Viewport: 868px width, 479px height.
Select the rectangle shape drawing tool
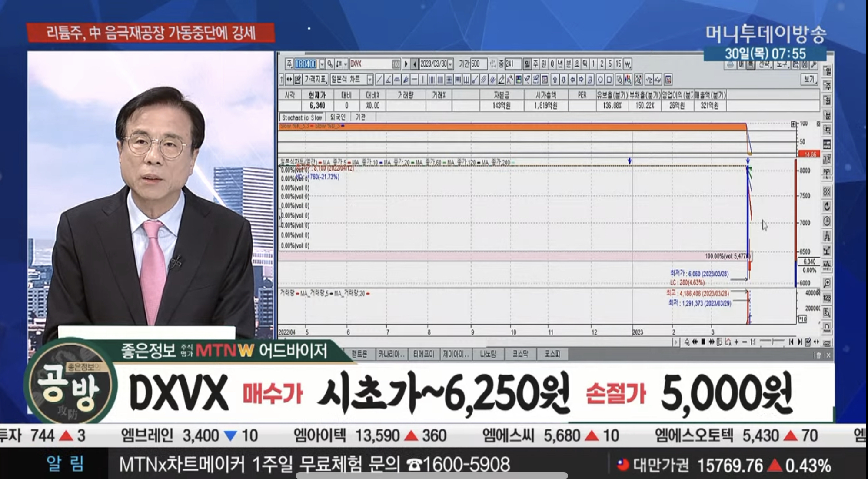click(x=609, y=80)
